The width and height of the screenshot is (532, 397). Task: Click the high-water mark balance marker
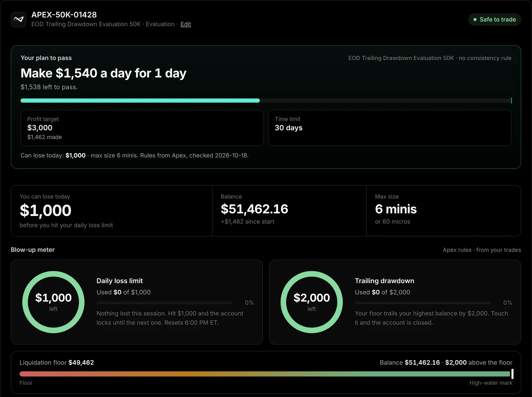[x=512, y=374]
